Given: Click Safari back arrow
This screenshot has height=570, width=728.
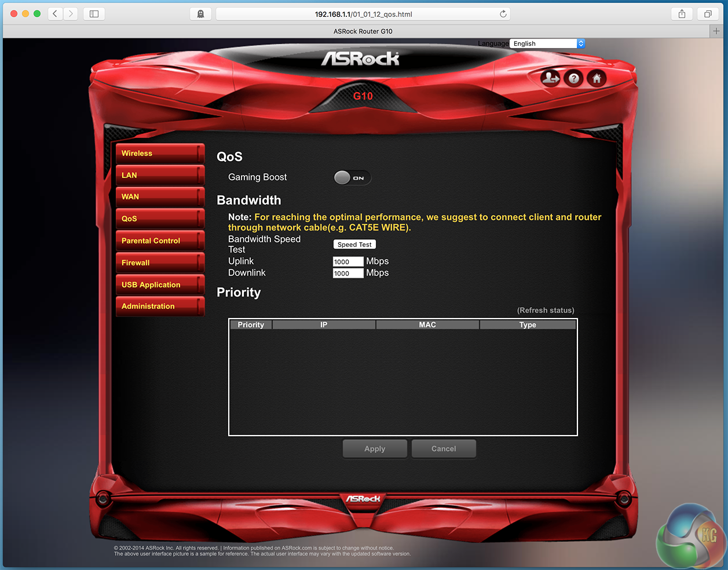Looking at the screenshot, I should point(55,14).
